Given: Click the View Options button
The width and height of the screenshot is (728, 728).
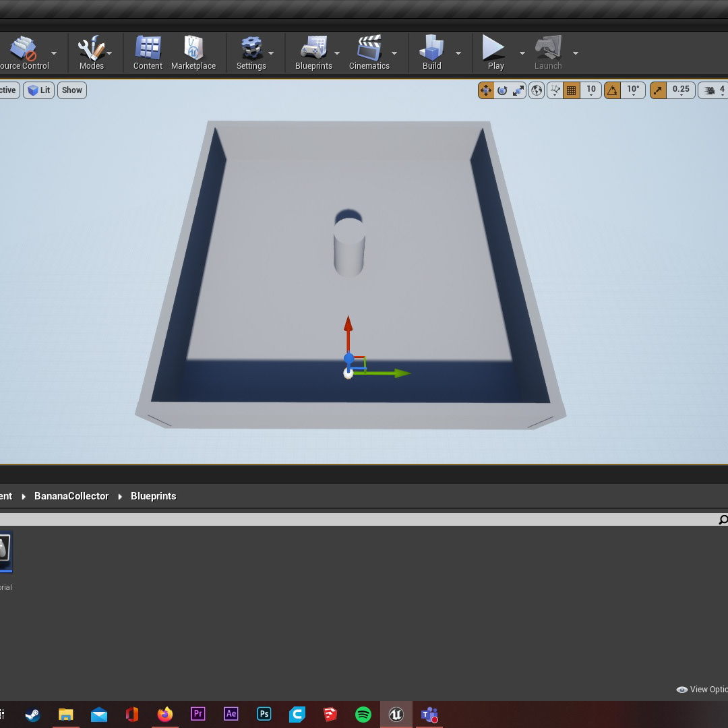Looking at the screenshot, I should point(702,690).
